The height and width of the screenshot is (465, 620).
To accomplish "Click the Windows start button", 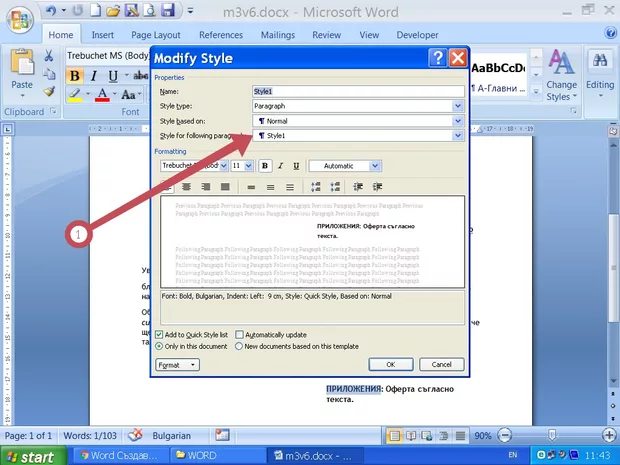I will 32,456.
